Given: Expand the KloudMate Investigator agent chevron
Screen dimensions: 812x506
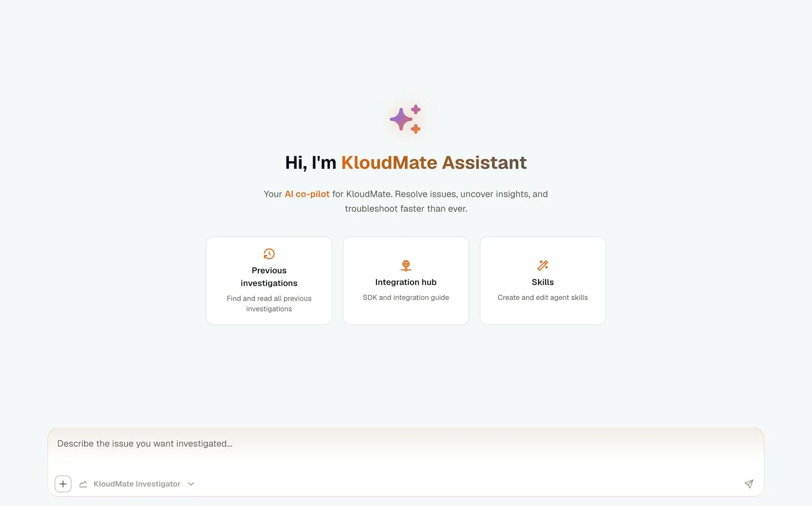Looking at the screenshot, I should click(x=191, y=484).
